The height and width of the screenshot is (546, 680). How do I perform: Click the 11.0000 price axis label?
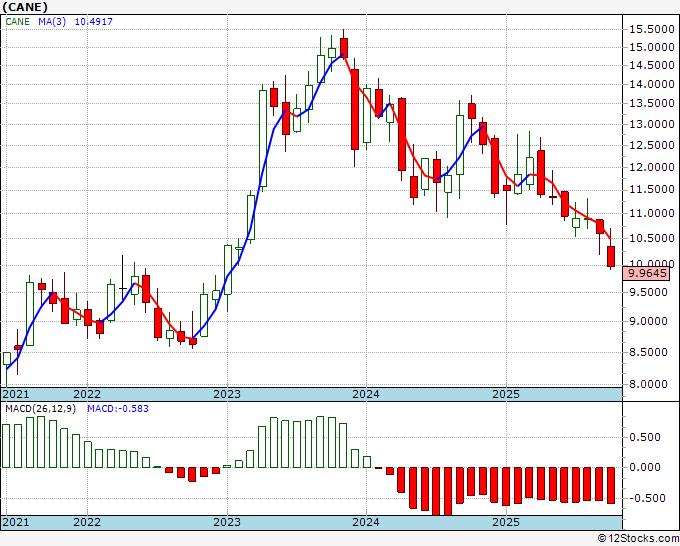tap(652, 213)
